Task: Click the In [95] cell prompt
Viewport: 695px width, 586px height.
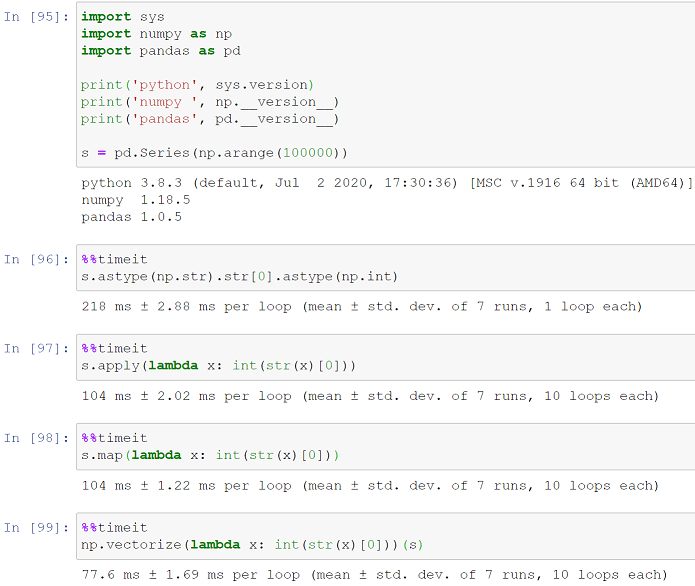Action: click(x=36, y=17)
